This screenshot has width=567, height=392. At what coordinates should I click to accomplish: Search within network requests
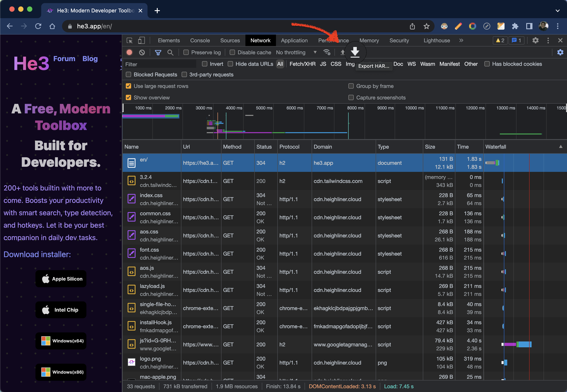(170, 52)
